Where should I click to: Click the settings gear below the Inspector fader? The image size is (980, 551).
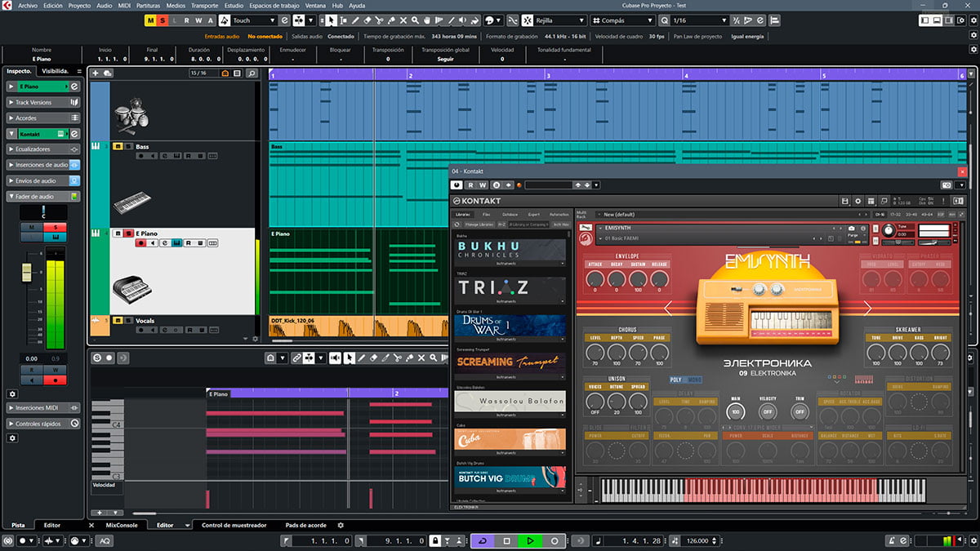click(12, 393)
